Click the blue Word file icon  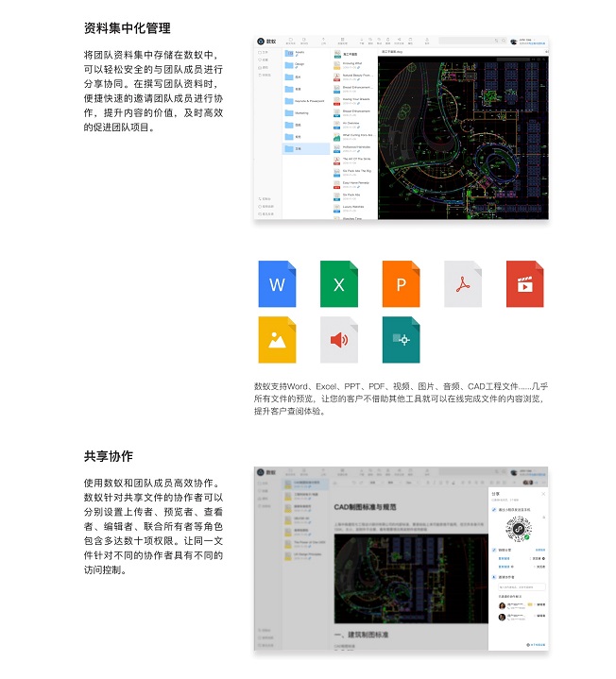277,282
